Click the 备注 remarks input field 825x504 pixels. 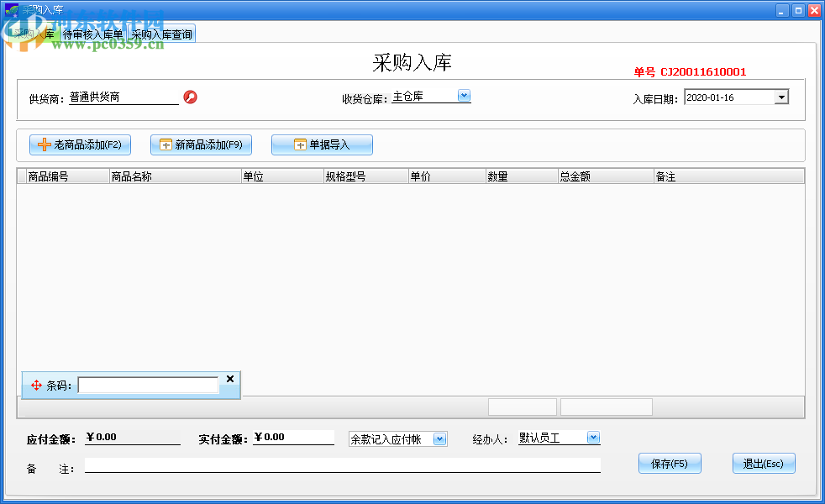point(336,465)
